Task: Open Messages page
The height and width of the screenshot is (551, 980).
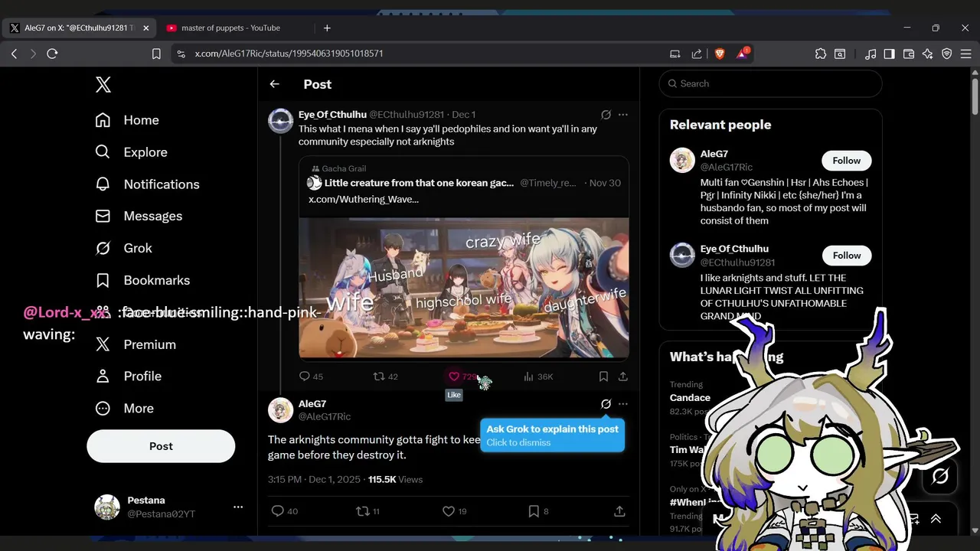Action: [139, 217]
